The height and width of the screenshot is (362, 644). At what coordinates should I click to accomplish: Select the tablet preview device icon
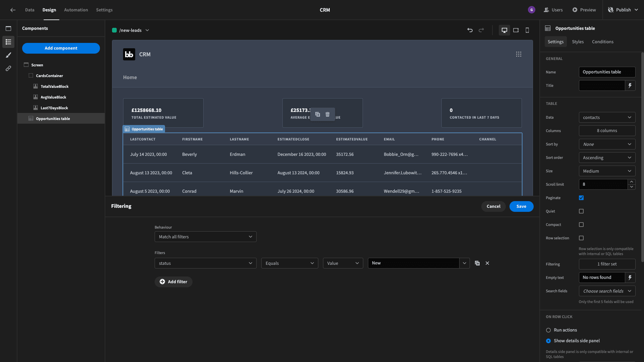(x=516, y=30)
